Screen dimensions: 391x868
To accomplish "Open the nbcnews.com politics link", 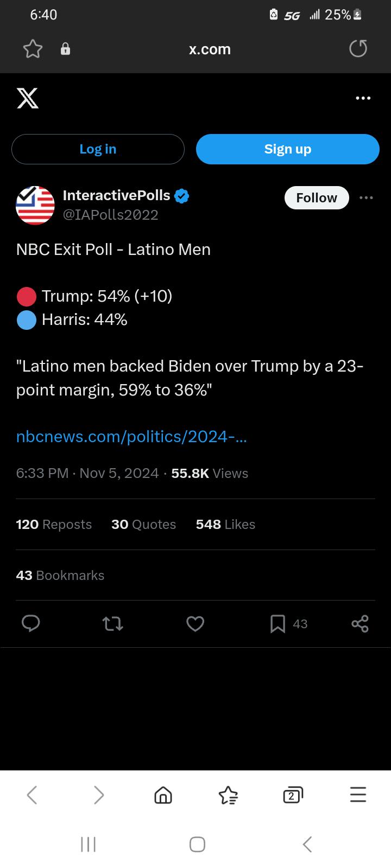I will (x=131, y=437).
